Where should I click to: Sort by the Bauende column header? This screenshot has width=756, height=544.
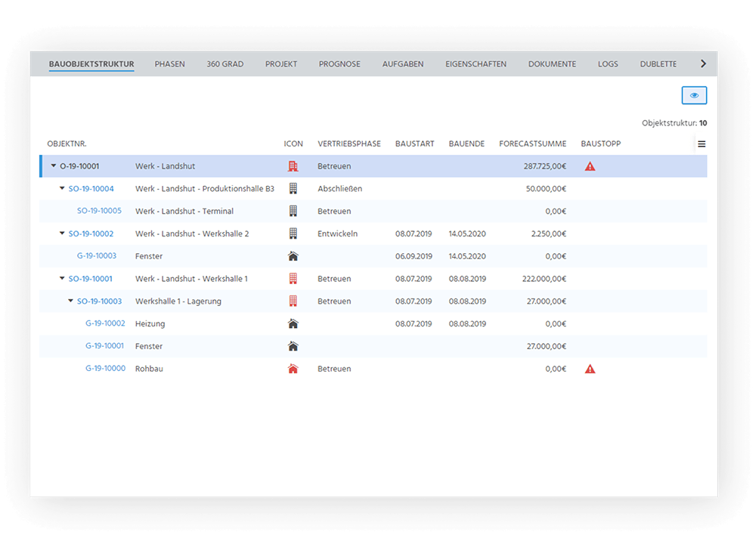pyautogui.click(x=466, y=144)
